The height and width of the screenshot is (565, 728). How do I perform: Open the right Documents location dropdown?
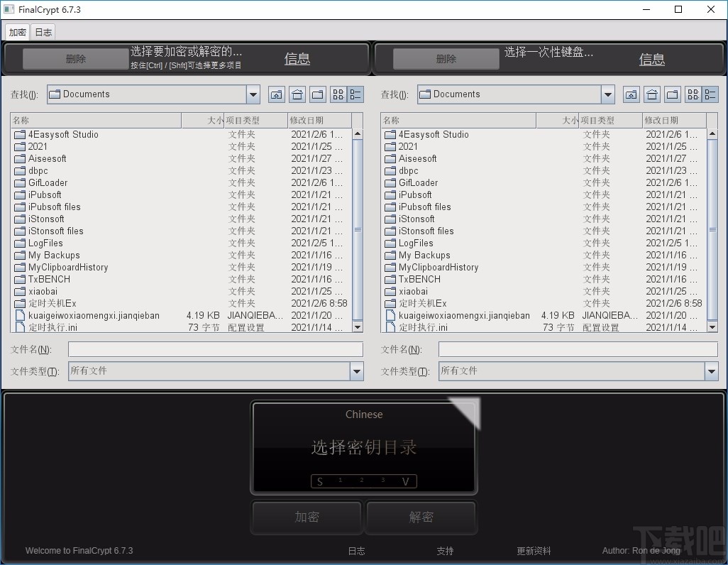608,94
